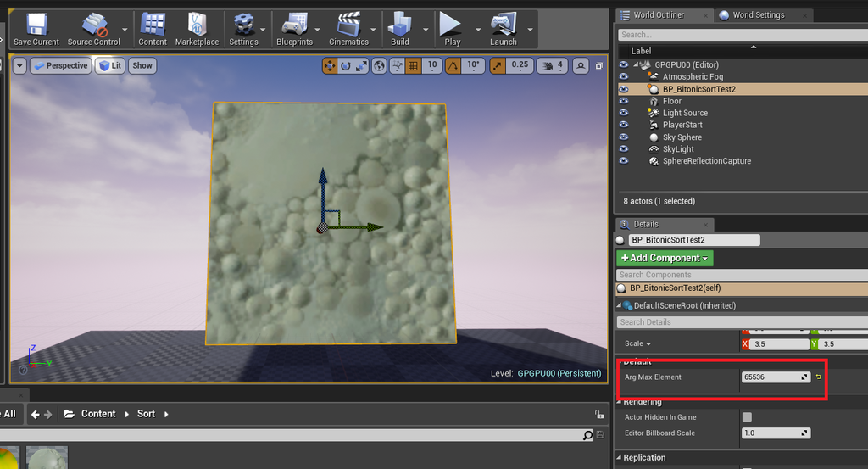Click Editor Billboard Scale value field

coord(776,433)
